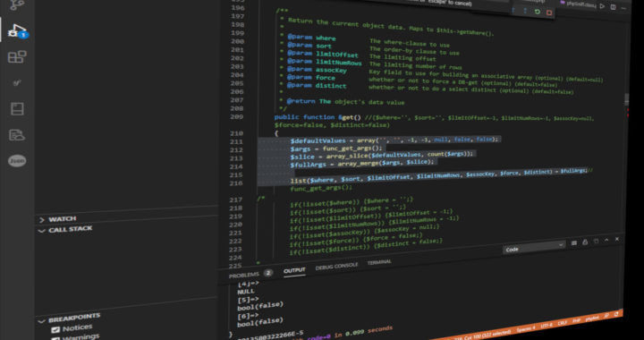
Task: Click line number 209 in gutter
Action: pyautogui.click(x=237, y=117)
